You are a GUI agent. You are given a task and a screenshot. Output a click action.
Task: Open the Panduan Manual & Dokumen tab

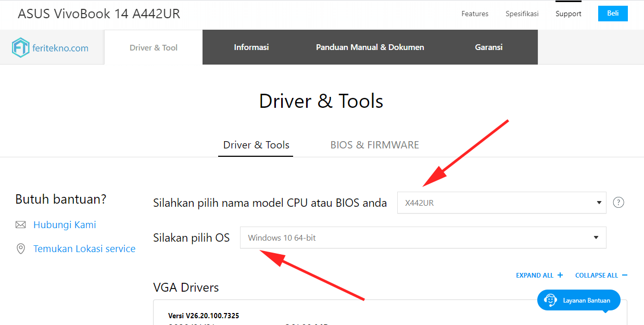point(370,47)
